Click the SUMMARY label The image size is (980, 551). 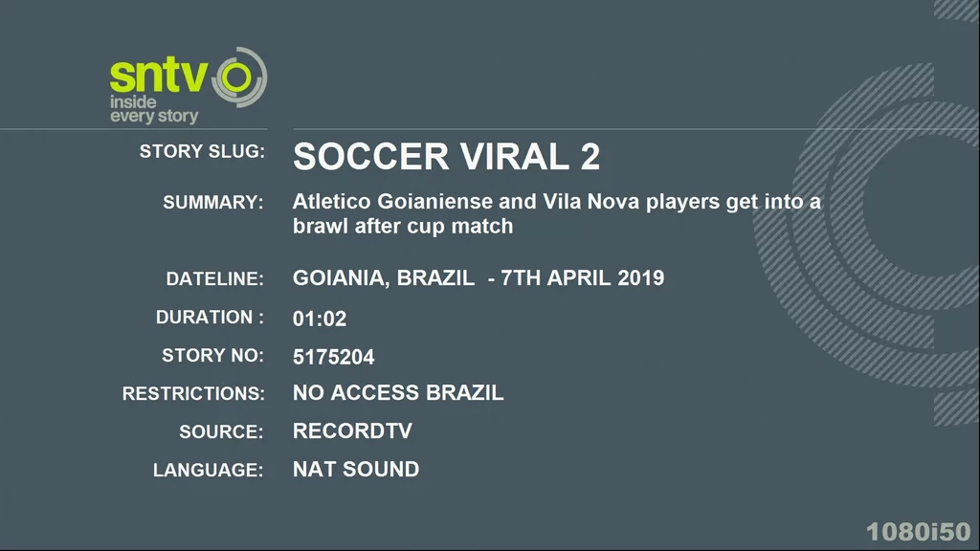coord(213,203)
